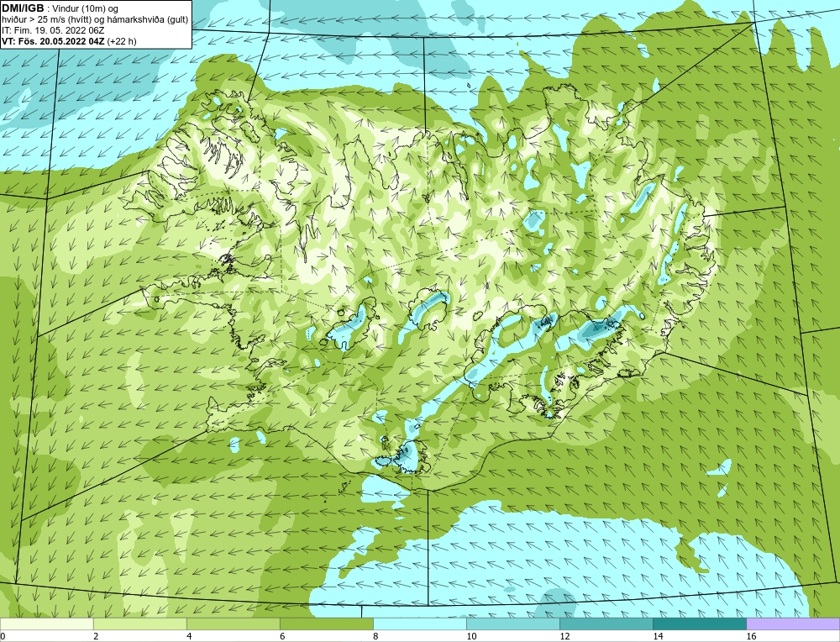Click the legend tick label '10'
Viewport: 840px width, 642px height.
(471, 636)
